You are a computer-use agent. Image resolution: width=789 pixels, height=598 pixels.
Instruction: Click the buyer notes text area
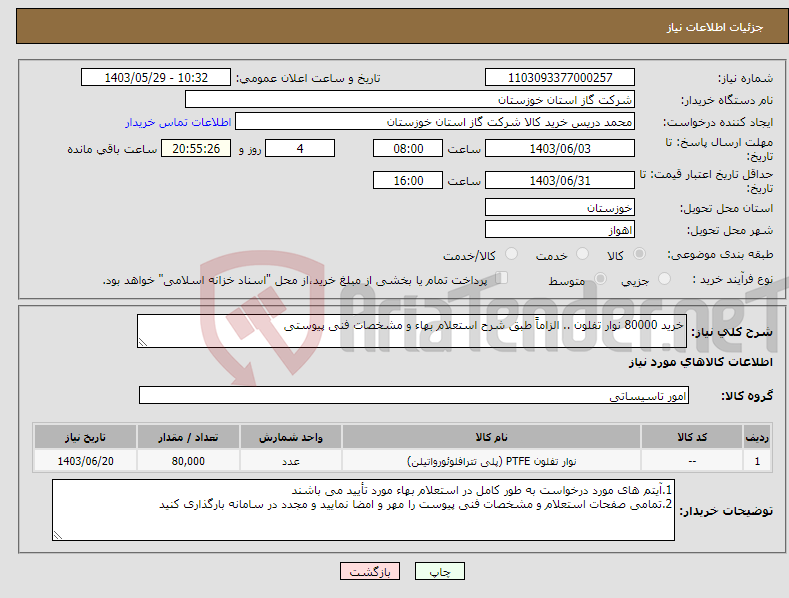click(363, 510)
